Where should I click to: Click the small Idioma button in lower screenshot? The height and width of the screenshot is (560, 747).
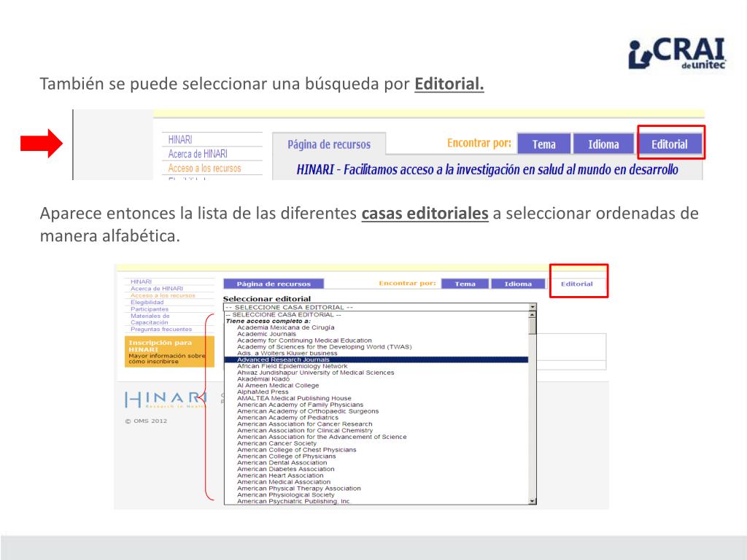tap(518, 284)
